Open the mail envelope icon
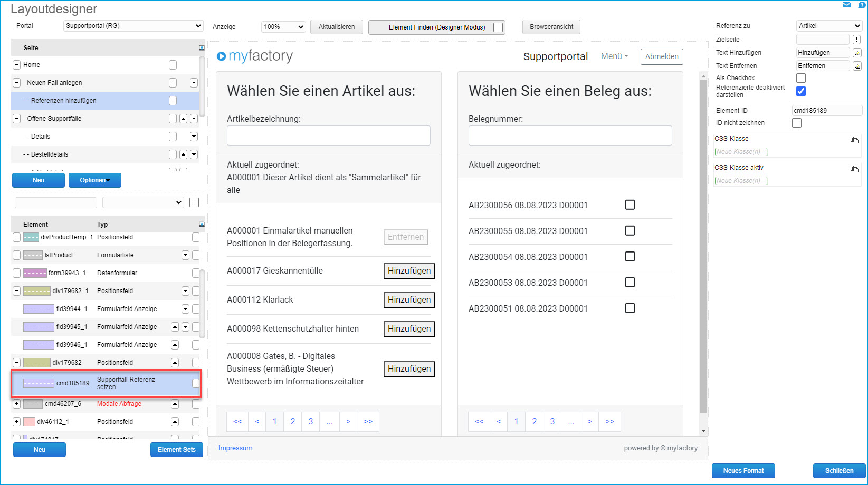The image size is (868, 485). [846, 5]
